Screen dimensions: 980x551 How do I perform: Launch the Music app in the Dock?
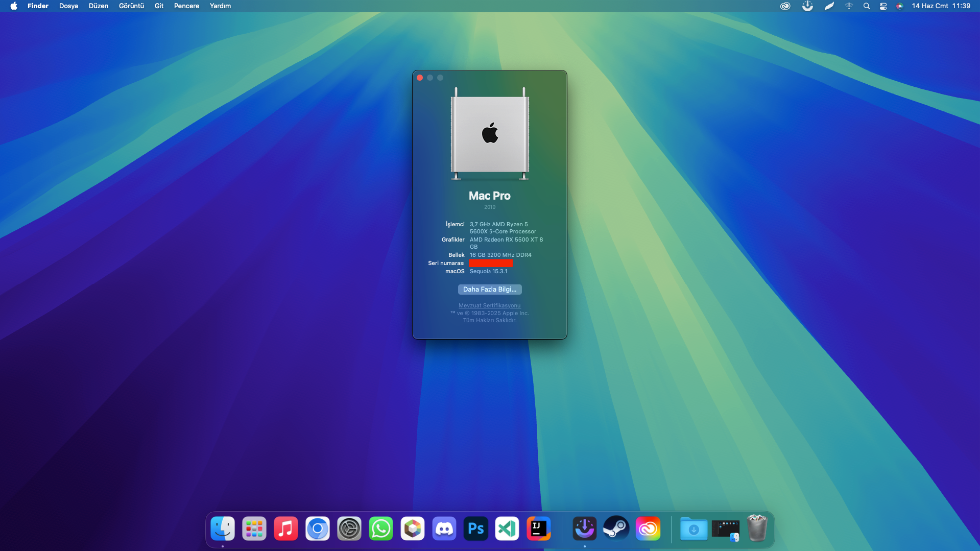[x=286, y=529]
